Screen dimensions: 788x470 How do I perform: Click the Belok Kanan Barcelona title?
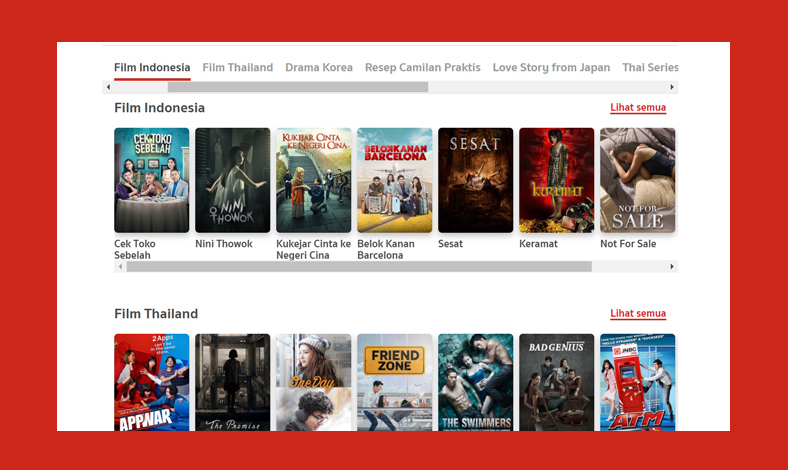[x=386, y=249]
